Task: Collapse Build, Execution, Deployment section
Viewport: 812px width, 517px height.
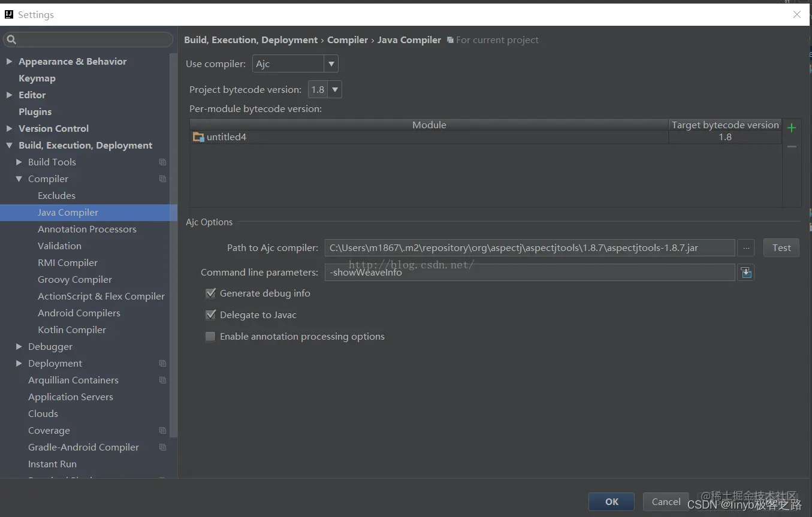Action: pyautogui.click(x=9, y=146)
